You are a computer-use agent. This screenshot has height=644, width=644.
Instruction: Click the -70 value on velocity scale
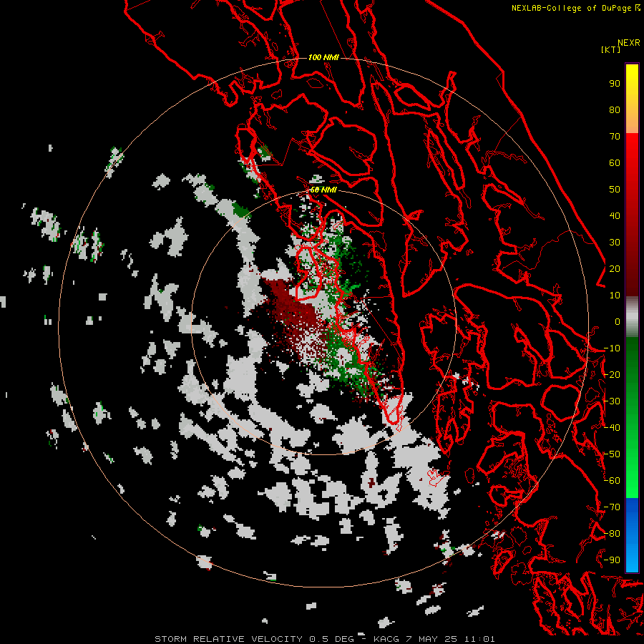(612, 507)
